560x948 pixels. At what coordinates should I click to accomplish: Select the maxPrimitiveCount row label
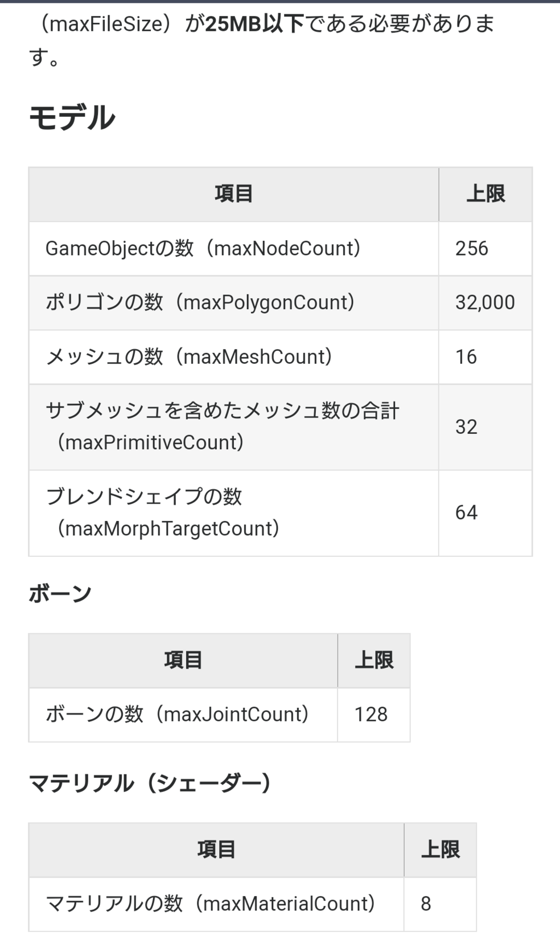point(222,426)
